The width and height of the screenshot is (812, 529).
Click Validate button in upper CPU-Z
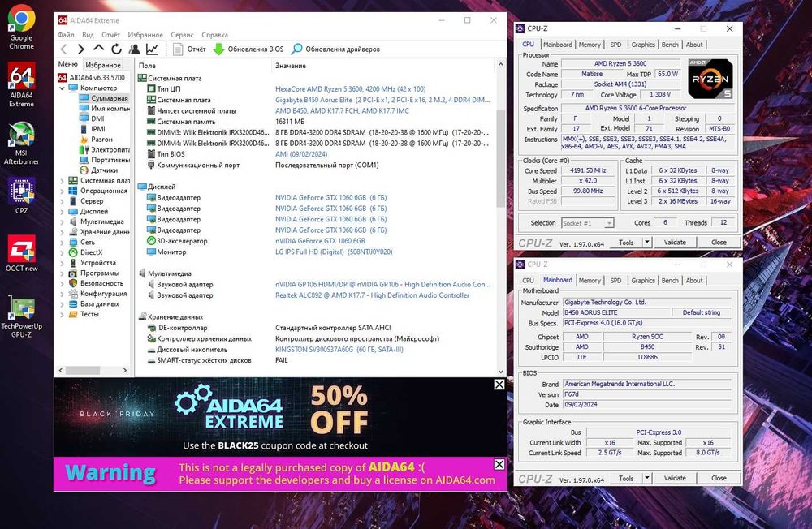[x=674, y=243]
